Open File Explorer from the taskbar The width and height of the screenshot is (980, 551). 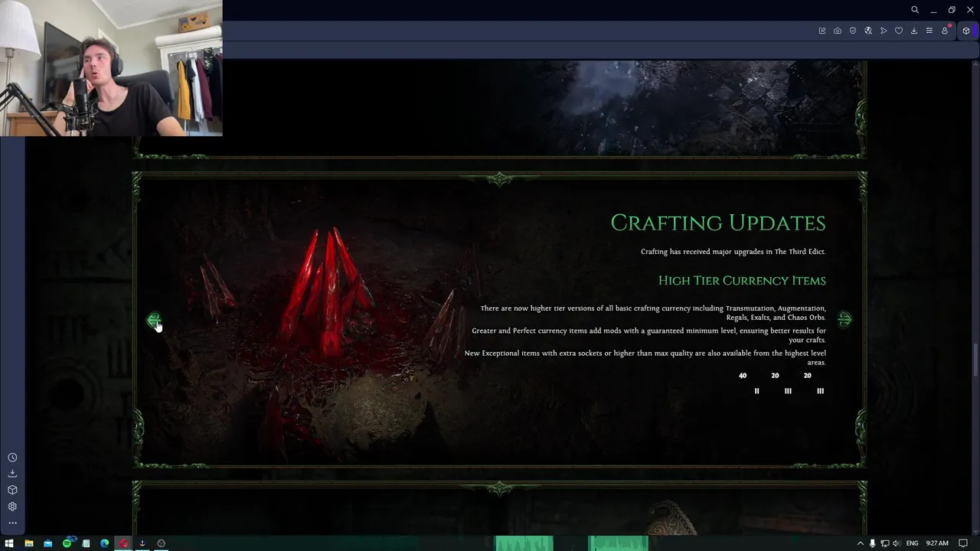(x=28, y=543)
